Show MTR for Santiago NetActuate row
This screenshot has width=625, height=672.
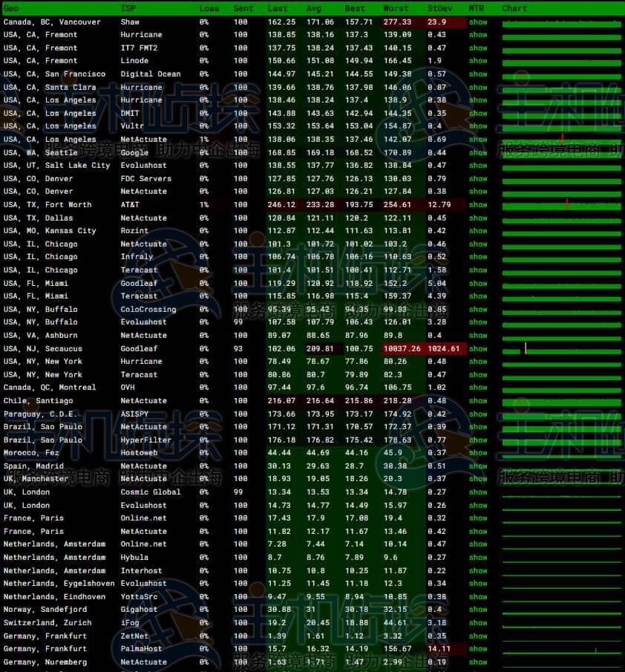(x=478, y=401)
